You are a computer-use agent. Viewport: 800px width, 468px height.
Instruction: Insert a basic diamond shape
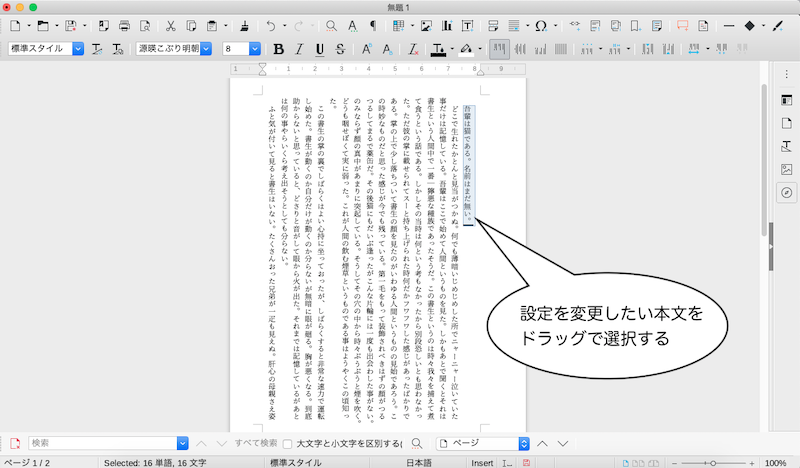point(749,26)
